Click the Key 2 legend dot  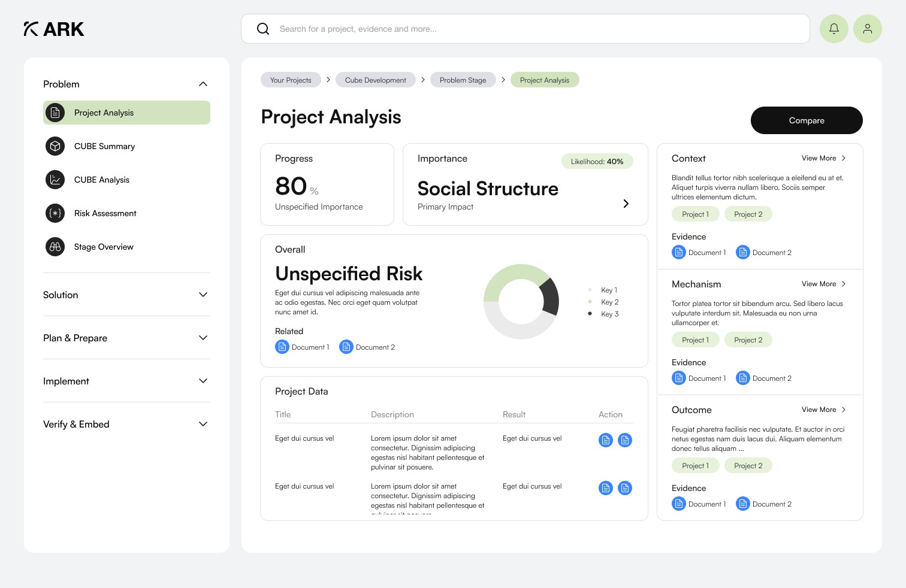click(590, 302)
